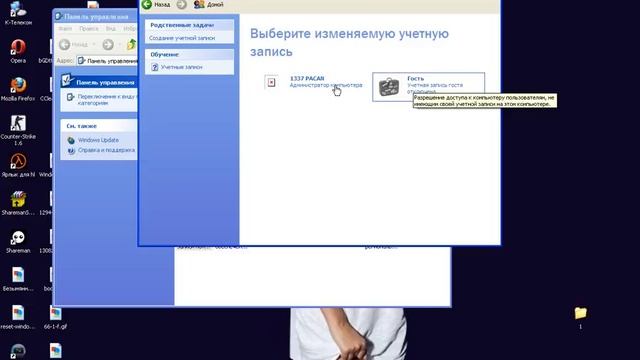
Task: Click '1337 PACAN' account name
Action: coord(307,78)
